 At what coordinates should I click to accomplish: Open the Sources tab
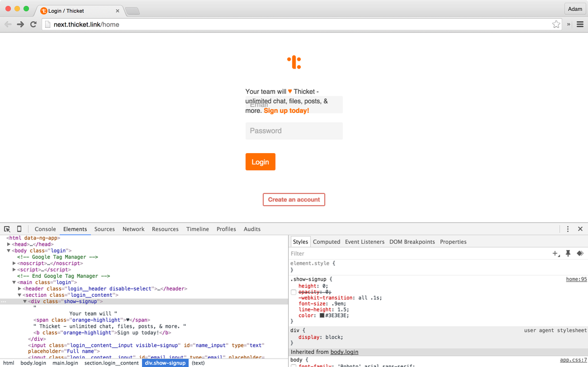click(x=104, y=229)
